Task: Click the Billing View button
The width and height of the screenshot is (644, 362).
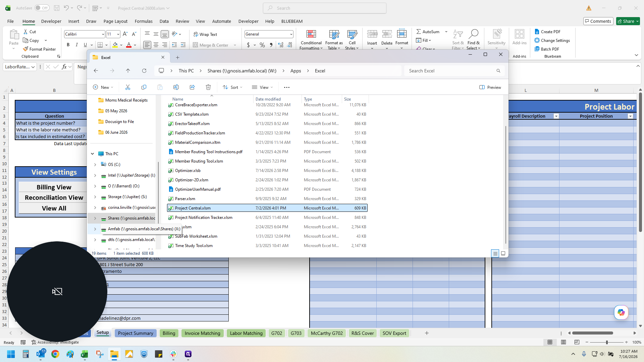Action: click(54, 187)
